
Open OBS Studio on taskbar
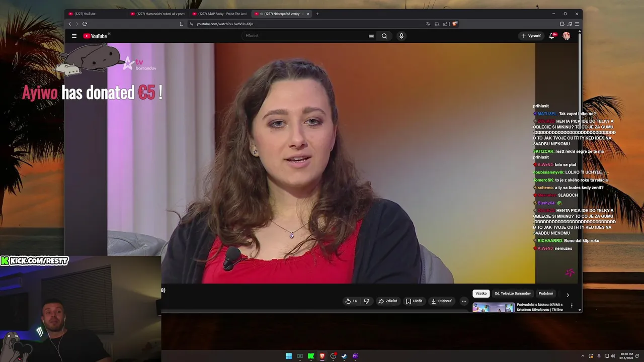point(333,356)
